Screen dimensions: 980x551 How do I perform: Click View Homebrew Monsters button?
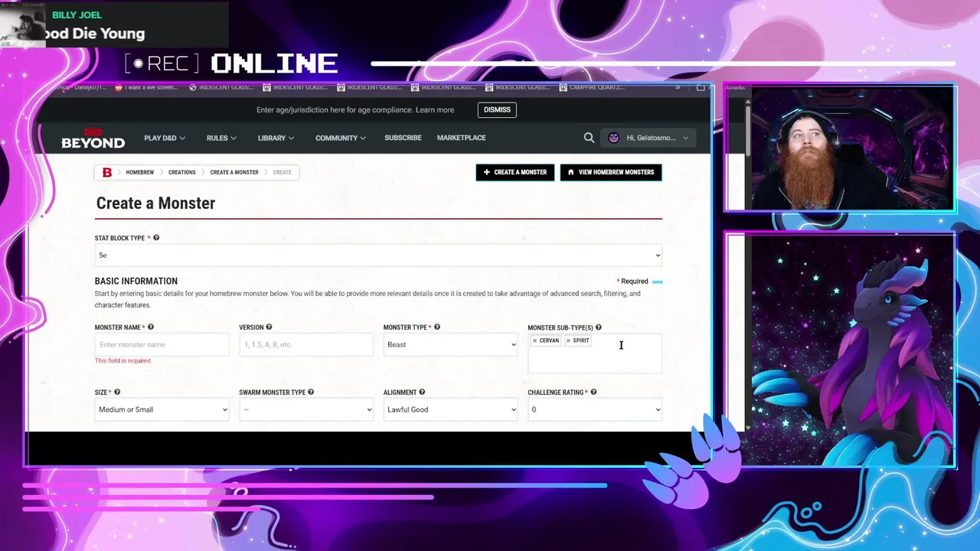pos(610,172)
